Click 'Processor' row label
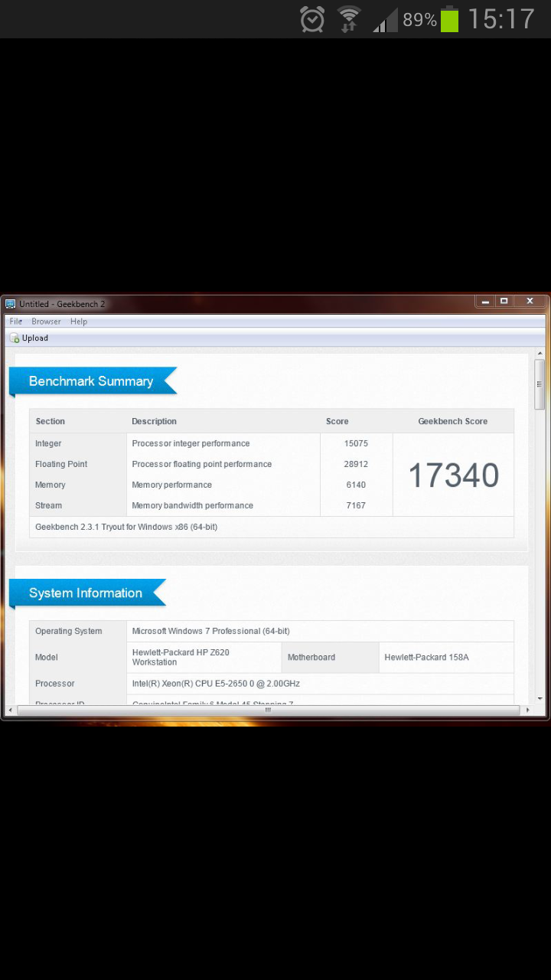Viewport: 551px width, 980px height. coord(55,683)
